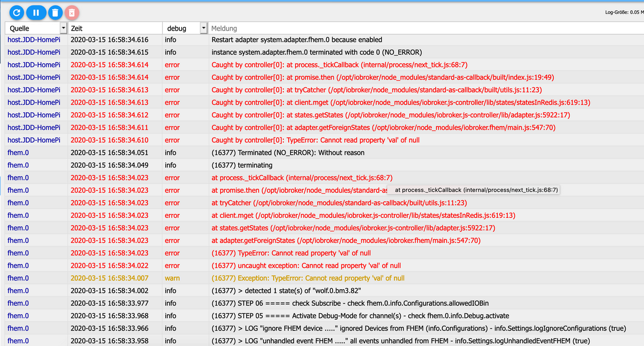The width and height of the screenshot is (644, 346).
Task: Select '(16377) Terminated (NO_ERROR): Without reason' message
Action: [x=288, y=152]
